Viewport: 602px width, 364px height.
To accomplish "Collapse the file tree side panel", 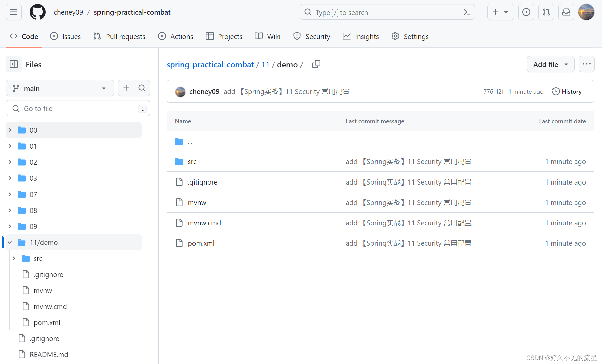I will [x=14, y=64].
